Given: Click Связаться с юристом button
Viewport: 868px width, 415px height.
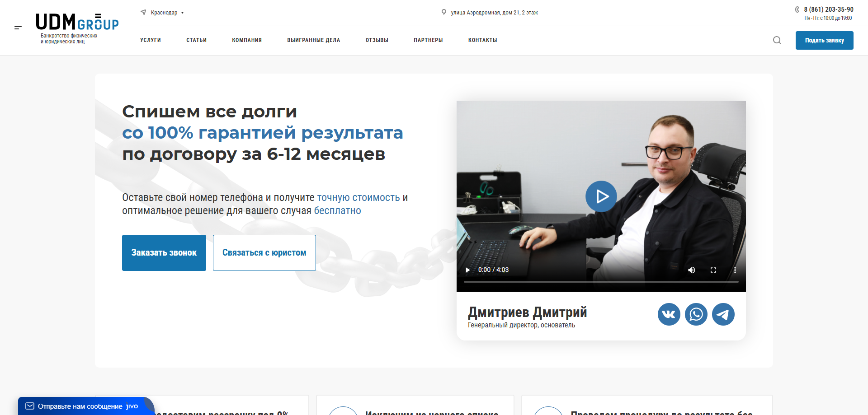Looking at the screenshot, I should pos(264,253).
